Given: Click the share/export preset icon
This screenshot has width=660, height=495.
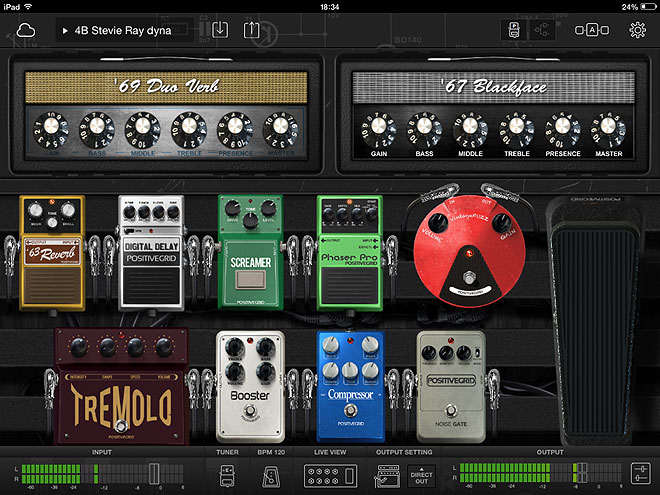Looking at the screenshot, I should [251, 30].
